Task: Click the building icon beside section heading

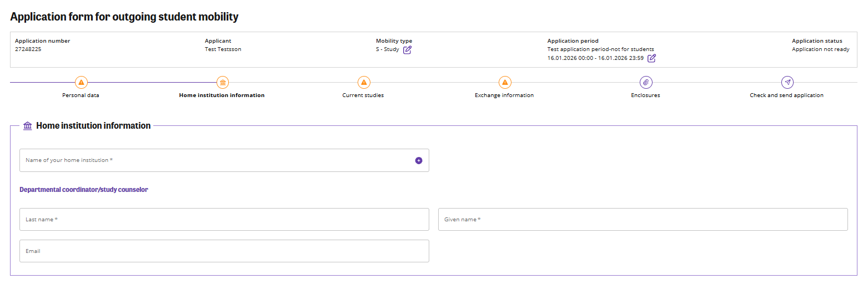Action: click(28, 126)
